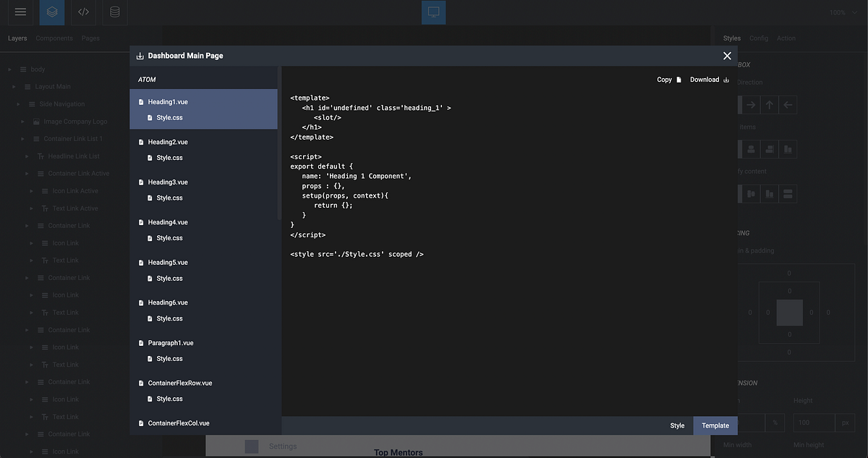Toggle the flex direction left arrow option
Screen dimensions: 868x458
tap(788, 104)
